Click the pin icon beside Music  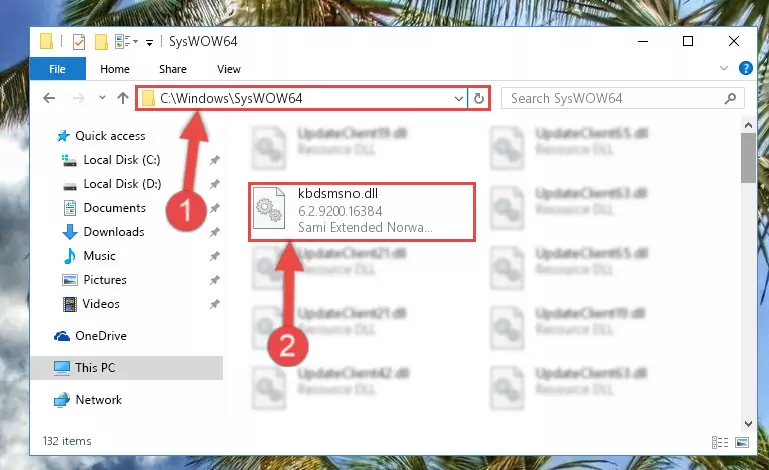214,256
